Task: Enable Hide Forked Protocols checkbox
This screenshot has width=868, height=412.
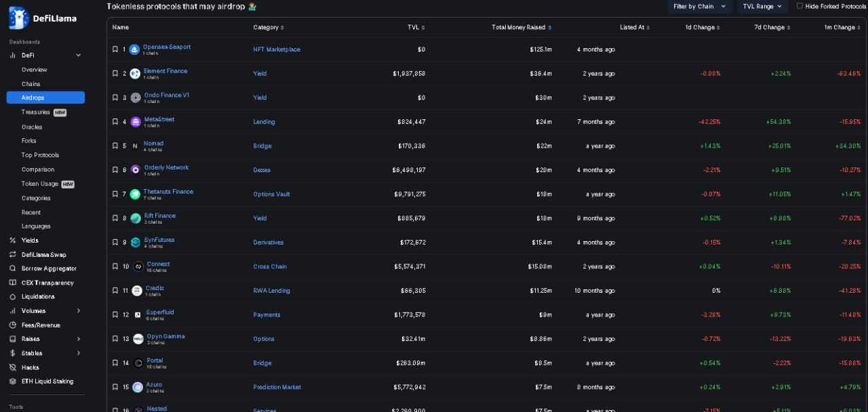Action: pos(800,6)
